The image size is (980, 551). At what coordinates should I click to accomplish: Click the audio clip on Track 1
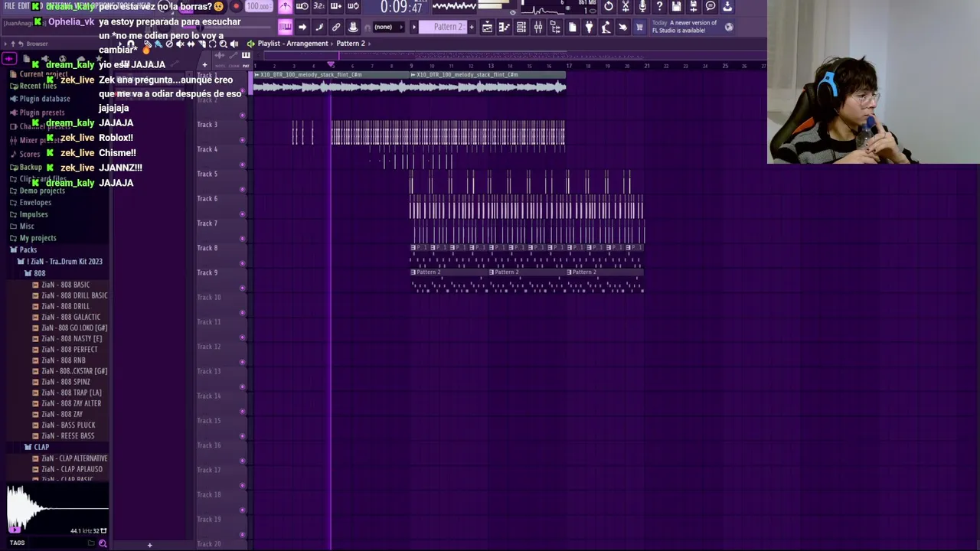(x=332, y=83)
